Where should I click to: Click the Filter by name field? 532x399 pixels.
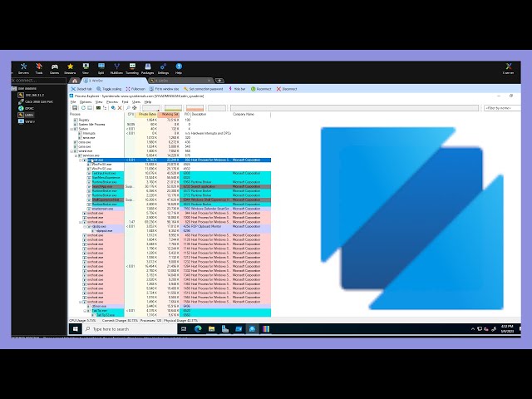tap(502, 108)
